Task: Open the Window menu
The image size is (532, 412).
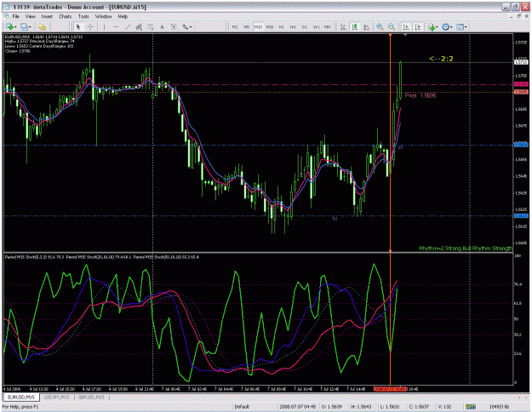Action: pyautogui.click(x=103, y=16)
